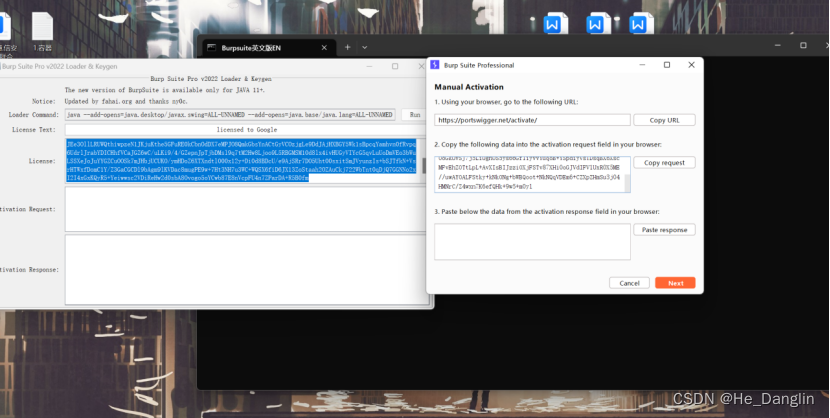
Task: Maximize the terminal window
Action: tap(803, 46)
